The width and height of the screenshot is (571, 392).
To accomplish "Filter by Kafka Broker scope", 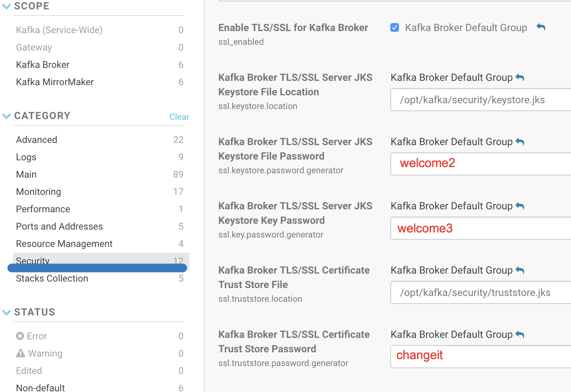I will click(x=43, y=65).
